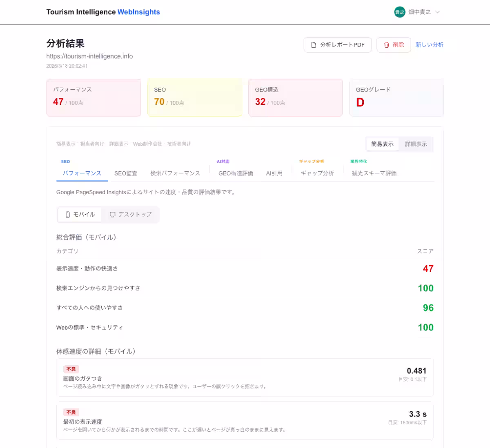490x448 pixels.
Task: Click the Tourism Intelligence WebInsights logo
Action: (x=103, y=12)
